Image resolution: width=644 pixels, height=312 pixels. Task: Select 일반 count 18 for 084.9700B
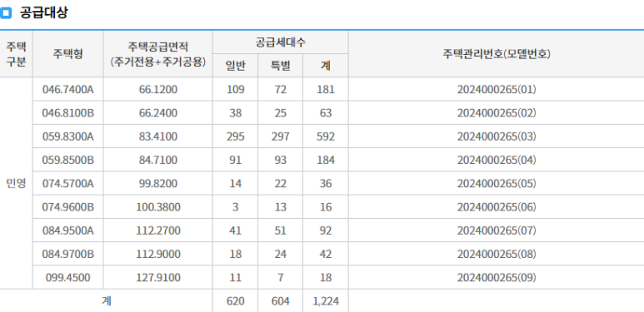[x=235, y=255]
